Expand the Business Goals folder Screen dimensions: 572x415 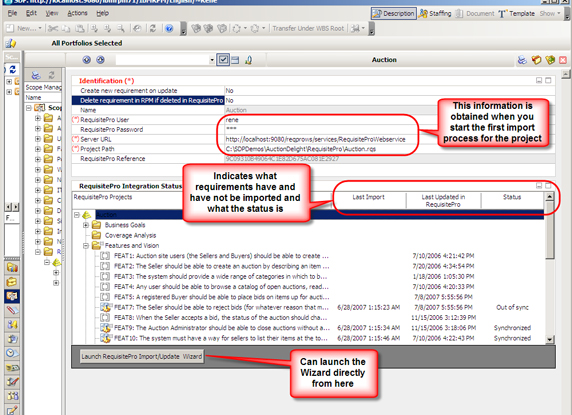click(x=86, y=225)
